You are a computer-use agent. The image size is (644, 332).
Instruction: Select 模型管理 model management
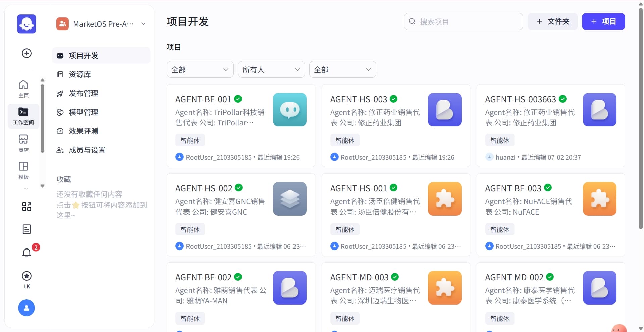pyautogui.click(x=84, y=112)
